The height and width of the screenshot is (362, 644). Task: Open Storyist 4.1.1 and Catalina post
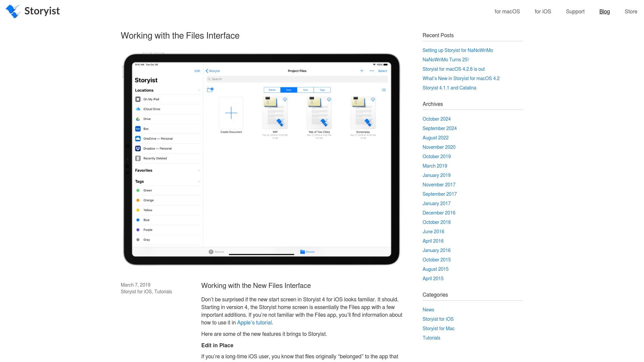coord(449,88)
